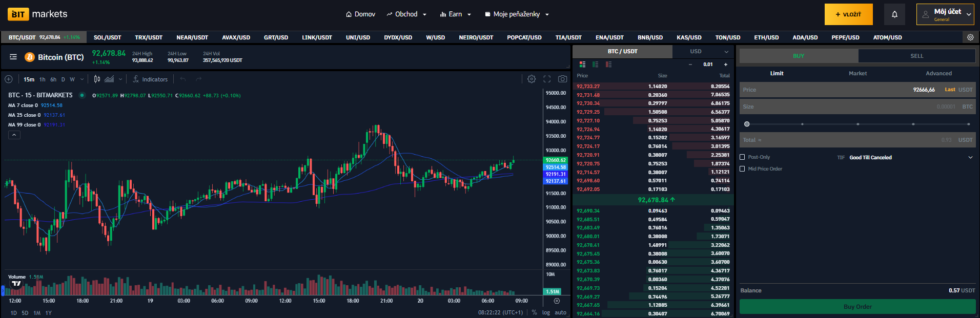Click the Vložiť deposit button
980x318 pixels.
[848, 14]
